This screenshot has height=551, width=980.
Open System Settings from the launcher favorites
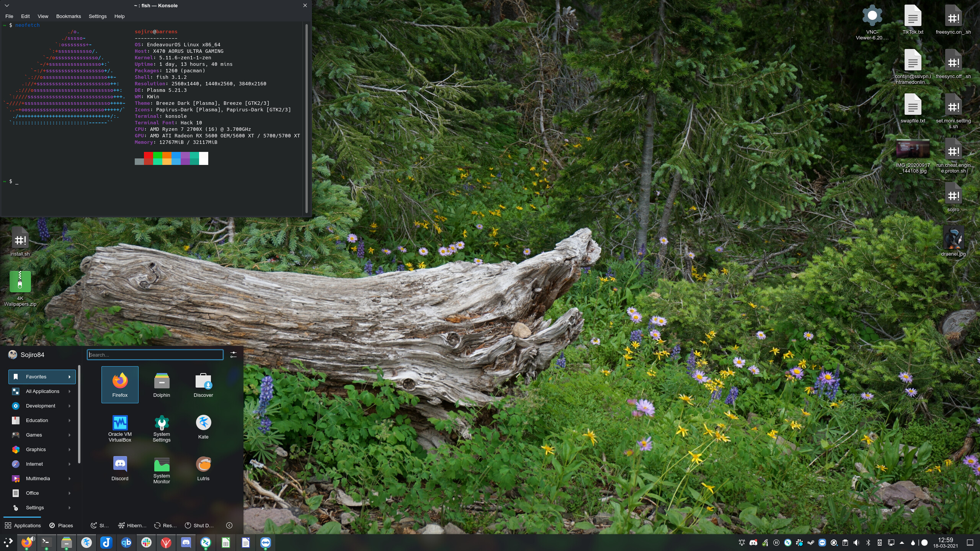tap(162, 428)
